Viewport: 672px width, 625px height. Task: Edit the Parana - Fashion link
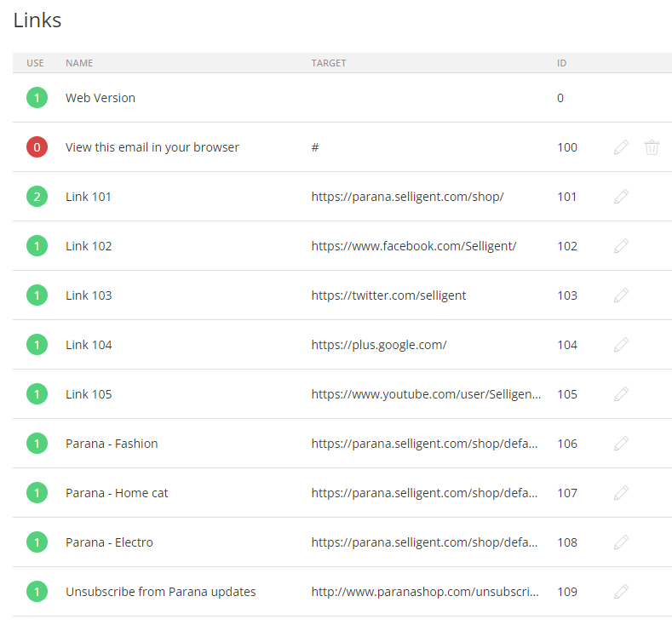621,444
